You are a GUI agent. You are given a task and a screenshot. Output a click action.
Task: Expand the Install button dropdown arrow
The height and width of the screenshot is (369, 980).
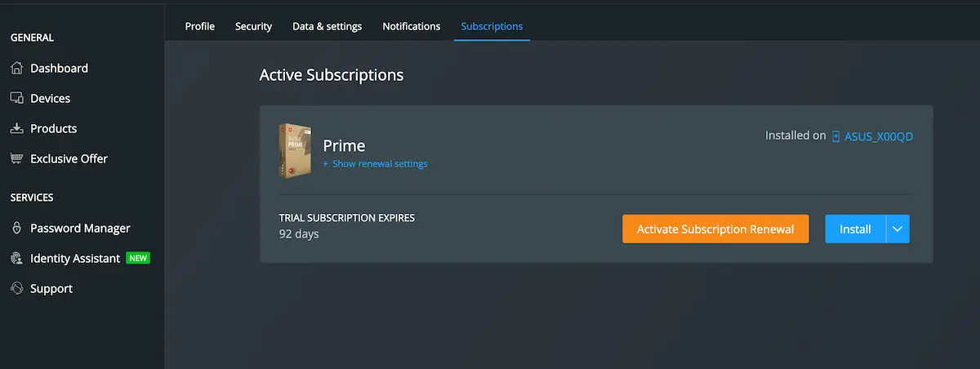(898, 229)
